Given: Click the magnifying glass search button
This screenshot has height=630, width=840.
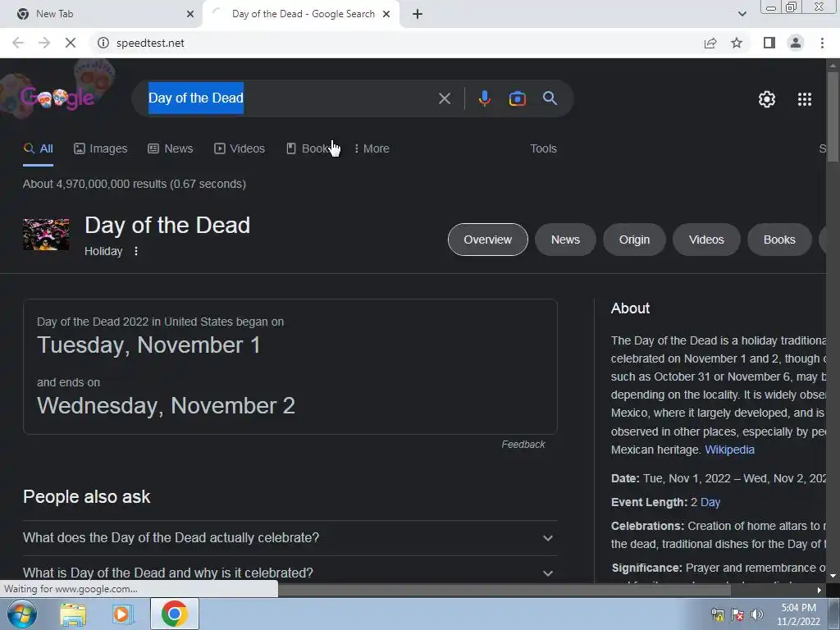Looking at the screenshot, I should click(x=550, y=98).
